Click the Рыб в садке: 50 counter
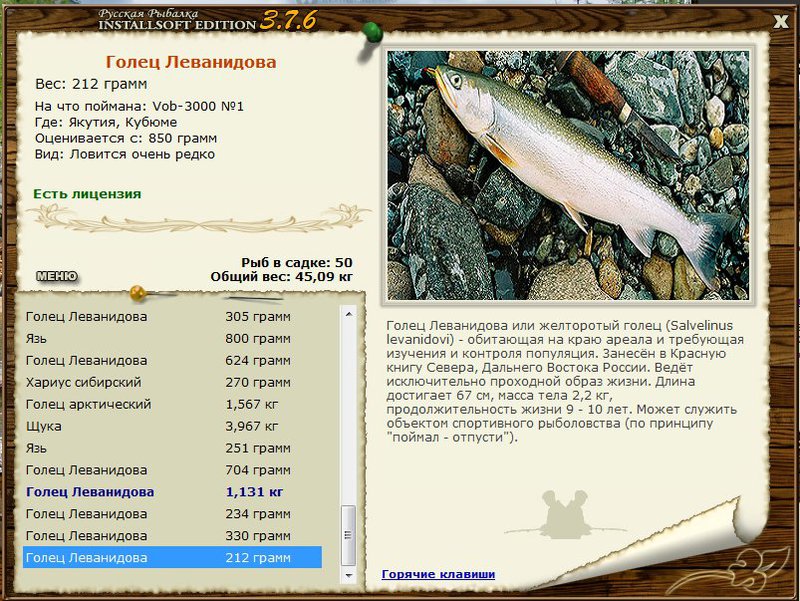Image resolution: width=800 pixels, height=601 pixels. [x=296, y=263]
